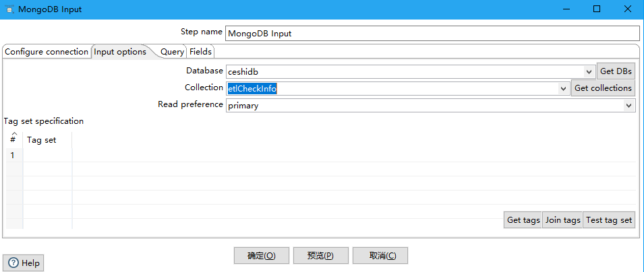Click the Get DBs button

[616, 71]
